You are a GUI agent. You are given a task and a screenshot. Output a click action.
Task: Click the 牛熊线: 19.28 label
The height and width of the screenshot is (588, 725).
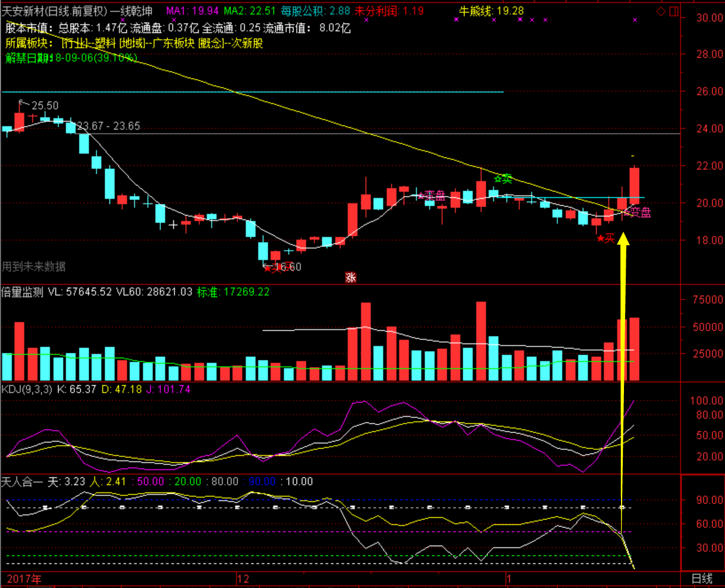492,10
